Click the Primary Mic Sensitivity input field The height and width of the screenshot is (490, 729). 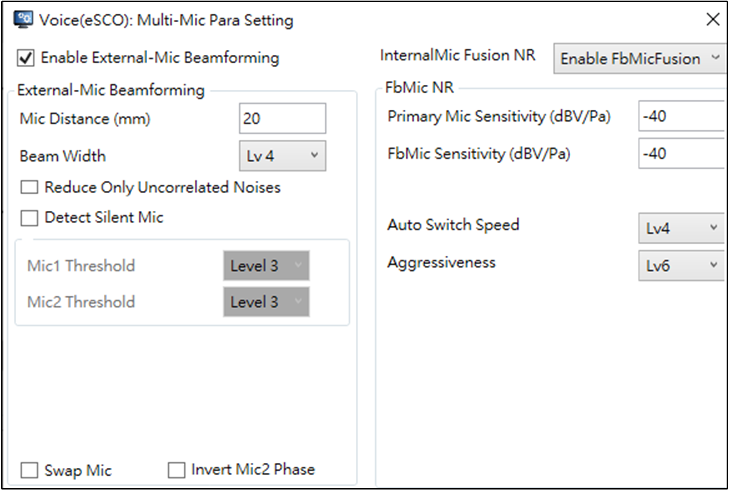click(682, 116)
